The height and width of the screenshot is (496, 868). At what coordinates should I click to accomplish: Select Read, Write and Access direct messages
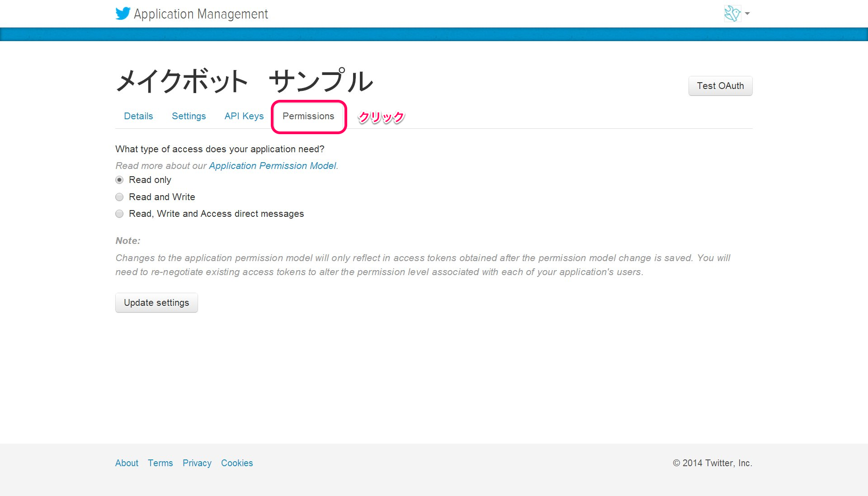pyautogui.click(x=119, y=214)
